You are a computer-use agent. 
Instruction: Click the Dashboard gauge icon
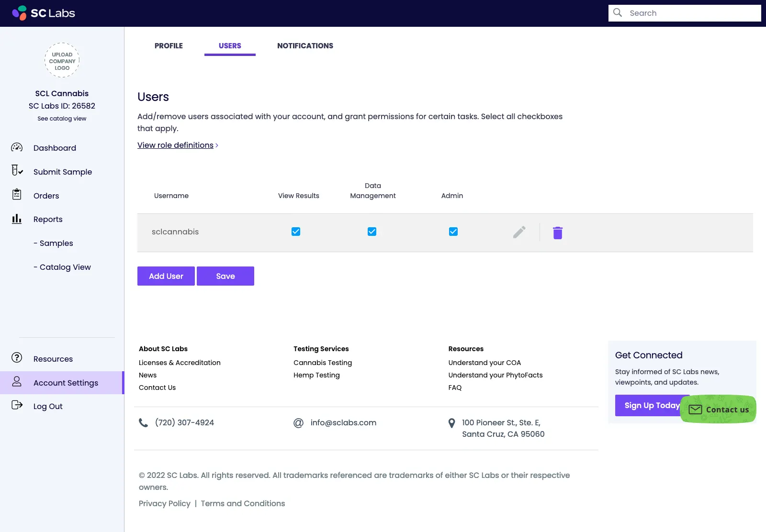tap(17, 147)
